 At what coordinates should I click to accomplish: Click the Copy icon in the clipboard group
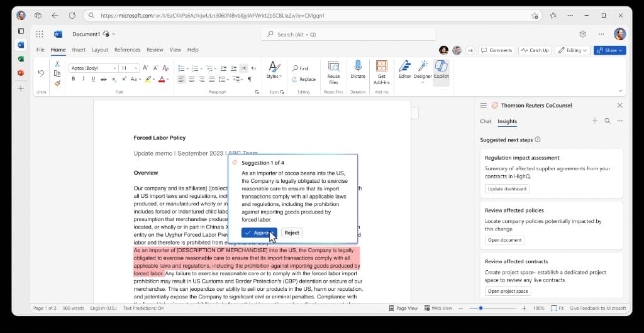(57, 74)
